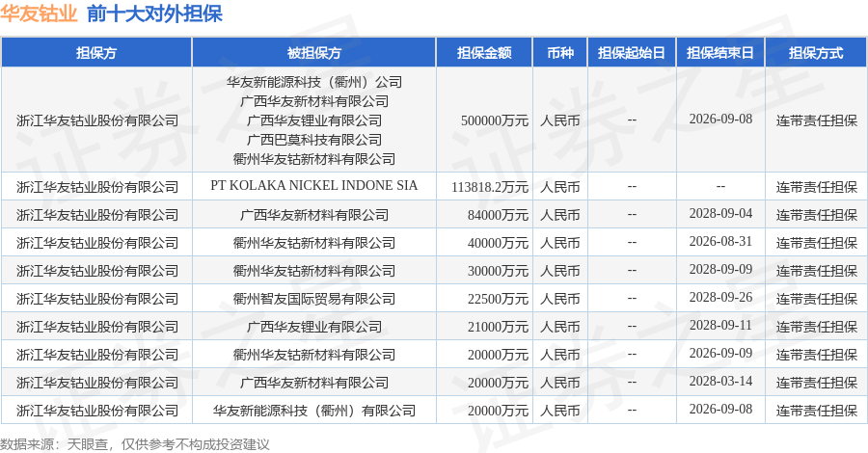Image resolution: width=868 pixels, height=453 pixels.
Task: Click 广西华友锂业有限公司 in the 500000万元 row
Action: 313,120
